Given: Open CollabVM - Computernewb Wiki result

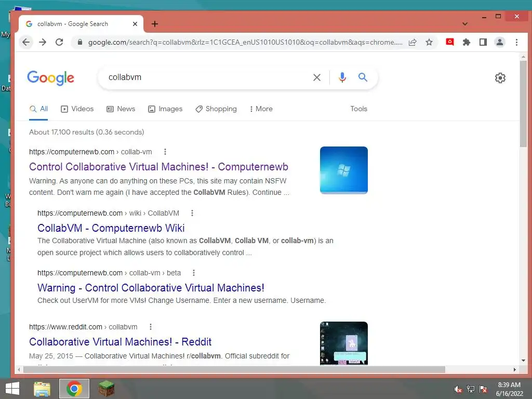Looking at the screenshot, I should click(111, 228).
